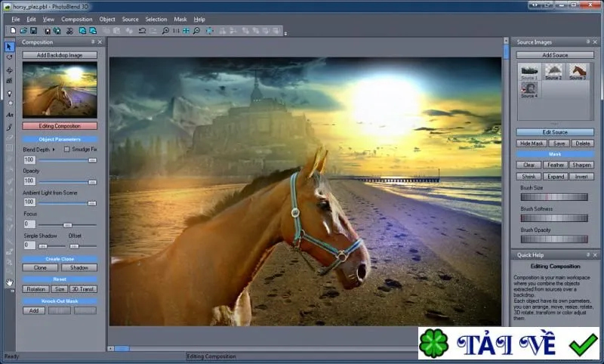604x364 pixels.
Task: Click the Hide Mask button
Action: tap(532, 143)
